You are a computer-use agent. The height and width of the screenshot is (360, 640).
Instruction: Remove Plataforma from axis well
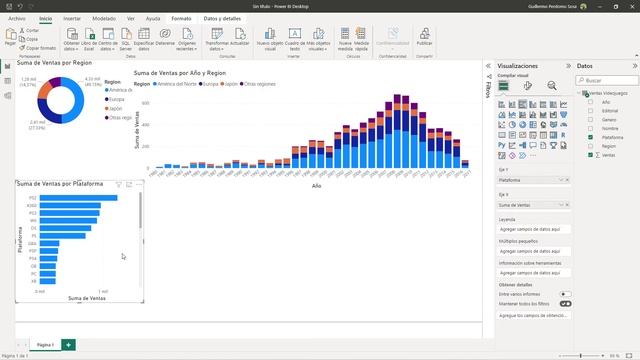pos(567,180)
